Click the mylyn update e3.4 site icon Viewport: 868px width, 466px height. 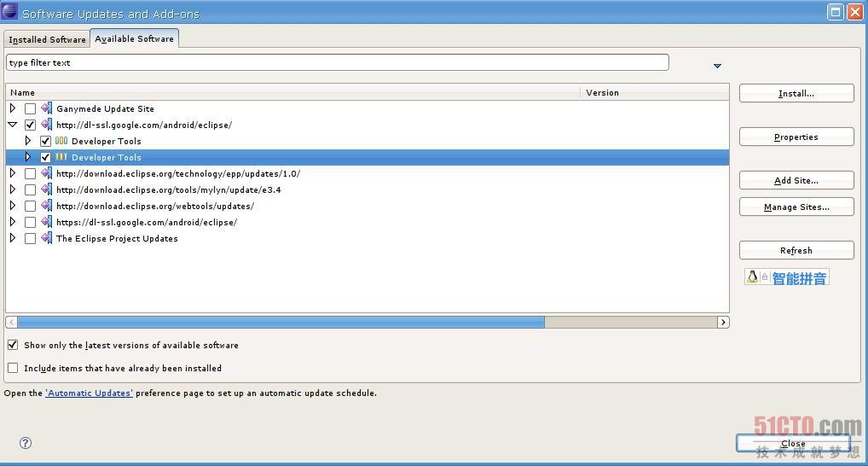(x=47, y=189)
